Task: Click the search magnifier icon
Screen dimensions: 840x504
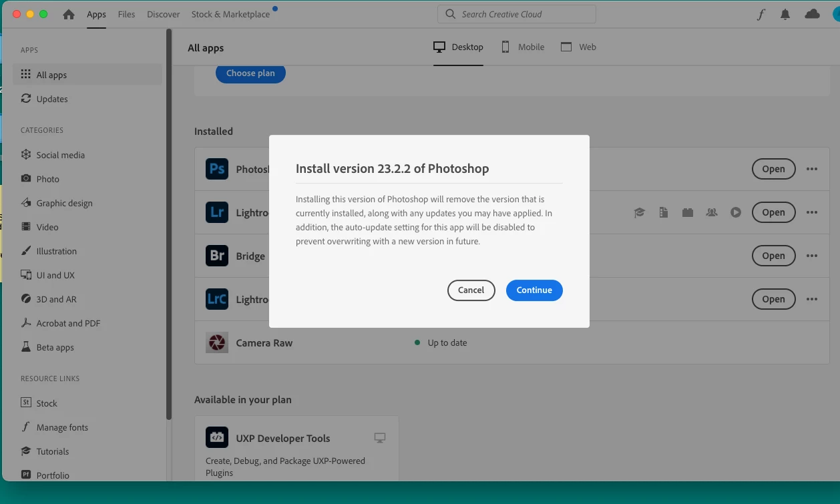Action: point(450,14)
